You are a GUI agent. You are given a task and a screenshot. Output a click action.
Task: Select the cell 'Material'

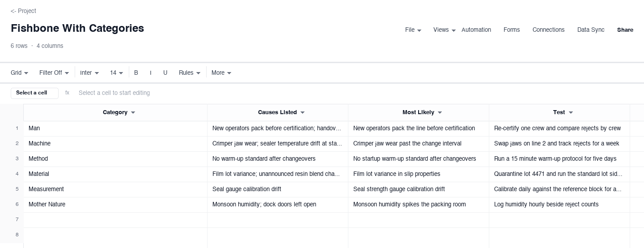point(115,174)
